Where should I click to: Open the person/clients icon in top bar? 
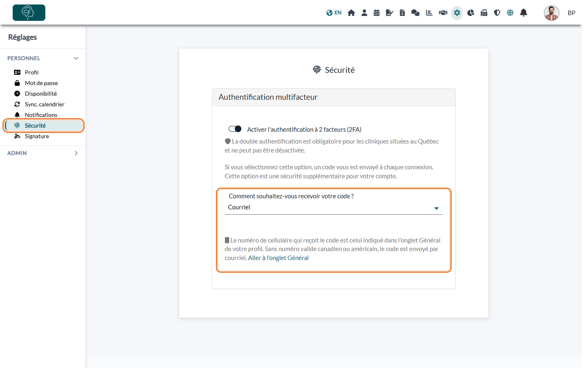pyautogui.click(x=364, y=13)
